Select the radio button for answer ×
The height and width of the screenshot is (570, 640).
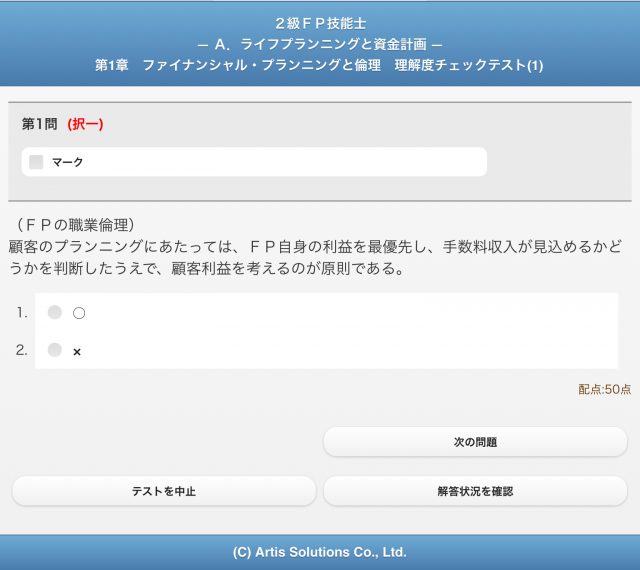click(x=55, y=350)
